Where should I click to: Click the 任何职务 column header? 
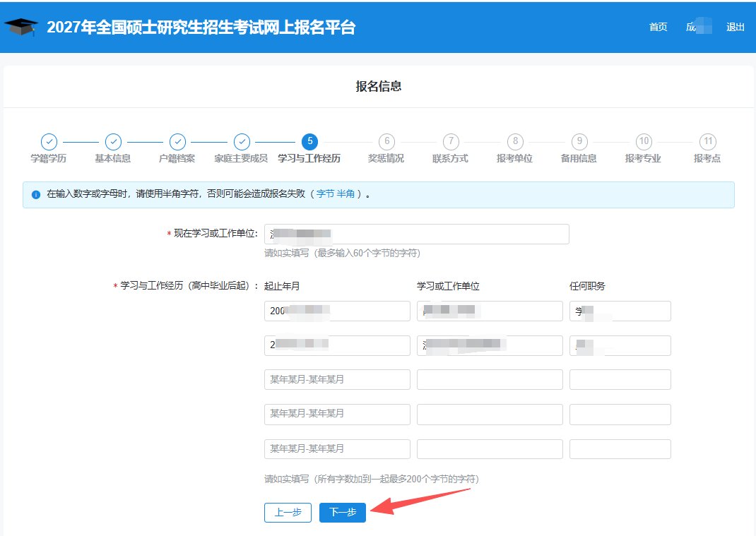[x=587, y=286]
